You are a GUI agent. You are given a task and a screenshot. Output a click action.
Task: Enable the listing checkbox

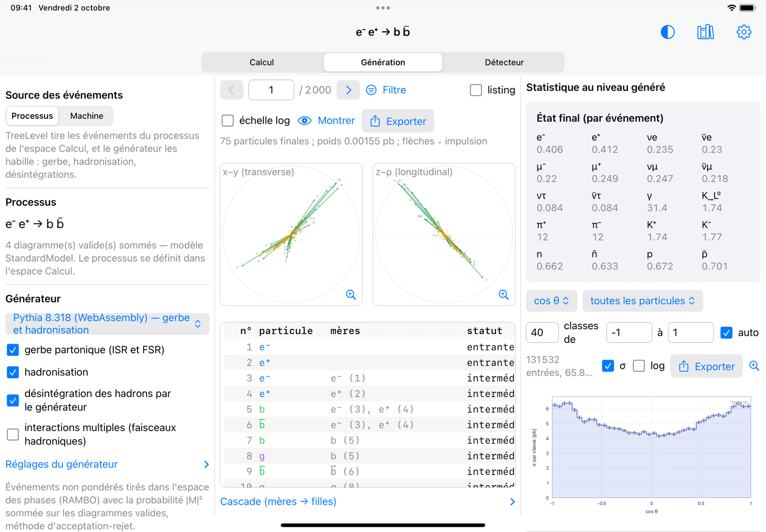point(476,90)
